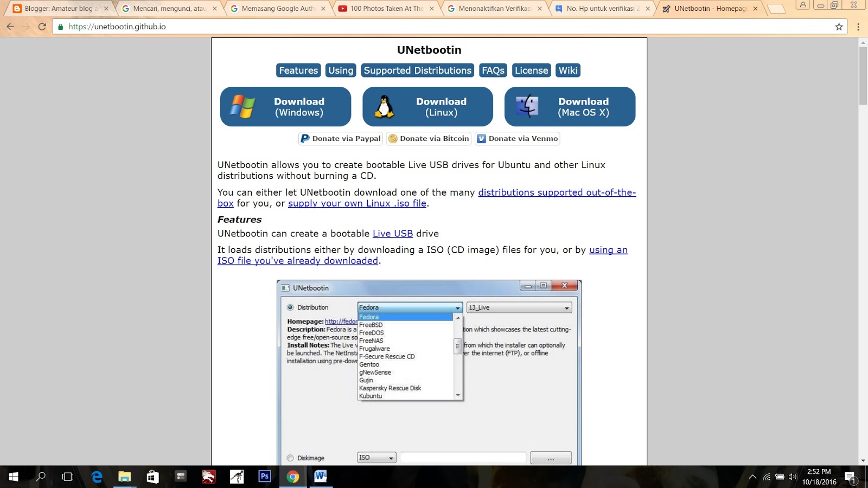Open taskbar Search magnifier
Image resolution: width=868 pixels, height=488 pixels.
[x=41, y=477]
